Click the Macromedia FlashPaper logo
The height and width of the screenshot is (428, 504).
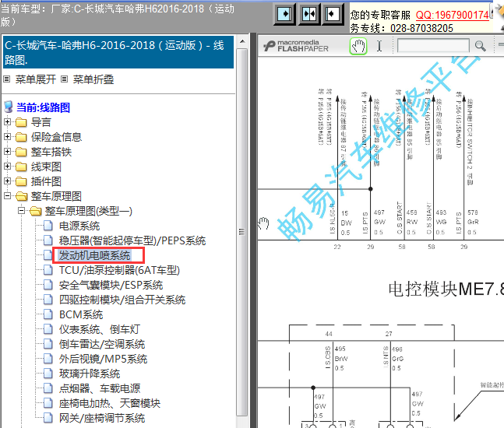pyautogui.click(x=296, y=46)
